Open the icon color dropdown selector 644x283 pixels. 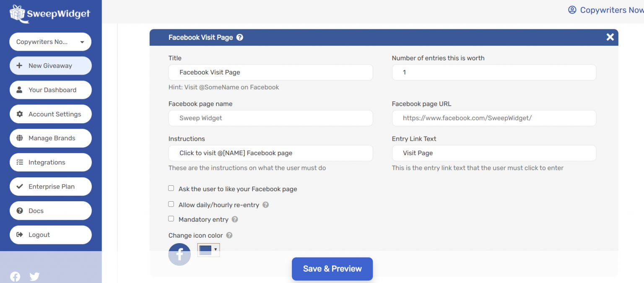pyautogui.click(x=208, y=249)
